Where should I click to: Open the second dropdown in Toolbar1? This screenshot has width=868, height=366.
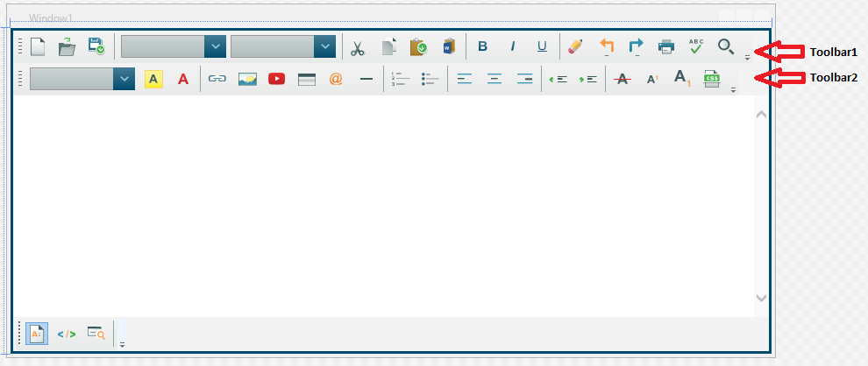click(x=325, y=46)
